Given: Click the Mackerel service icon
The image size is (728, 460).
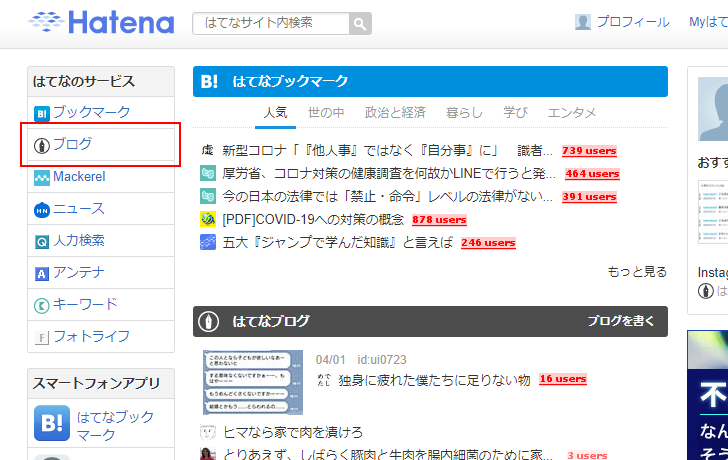Looking at the screenshot, I should tap(42, 178).
